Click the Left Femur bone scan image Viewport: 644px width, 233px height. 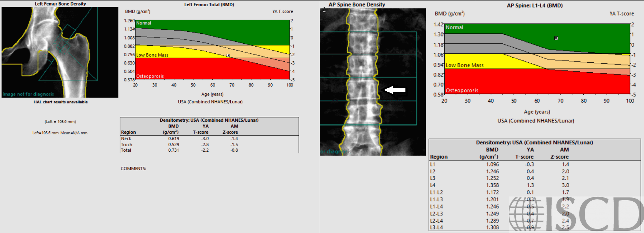60,52
